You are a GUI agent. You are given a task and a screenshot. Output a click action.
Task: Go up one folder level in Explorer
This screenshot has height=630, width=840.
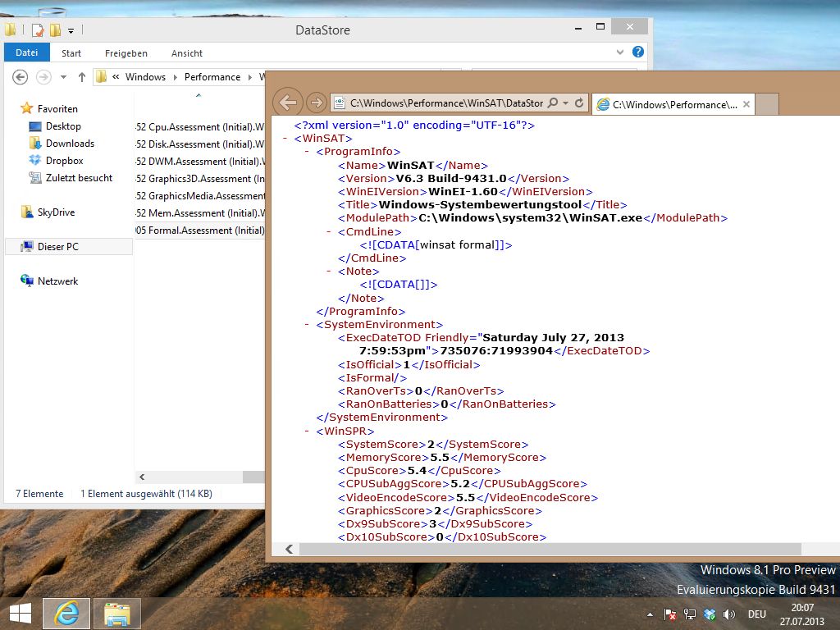(81, 77)
